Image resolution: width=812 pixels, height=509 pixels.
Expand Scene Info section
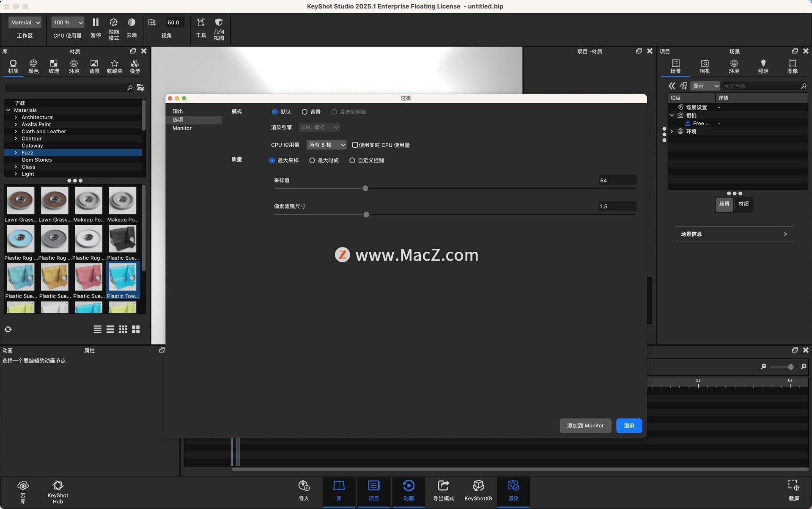click(734, 234)
